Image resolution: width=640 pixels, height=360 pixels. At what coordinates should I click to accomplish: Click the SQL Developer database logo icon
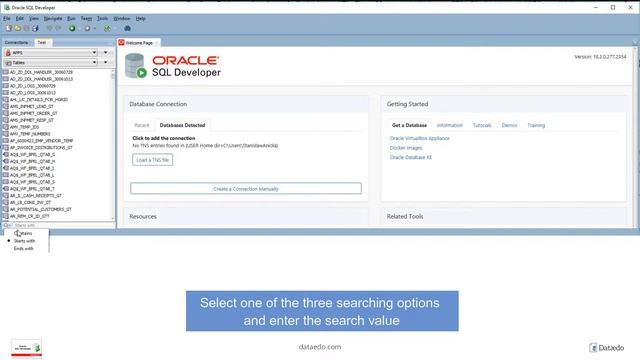(136, 66)
